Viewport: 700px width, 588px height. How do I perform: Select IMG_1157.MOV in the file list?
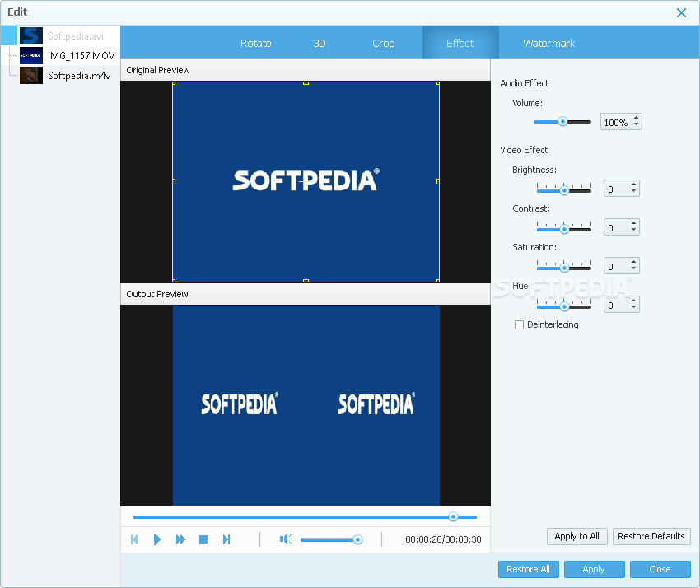(80, 56)
